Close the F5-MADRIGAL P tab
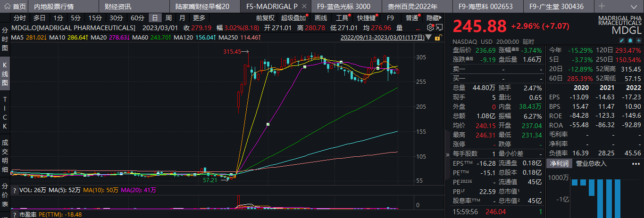This screenshot has width=644, height=218. [304, 7]
